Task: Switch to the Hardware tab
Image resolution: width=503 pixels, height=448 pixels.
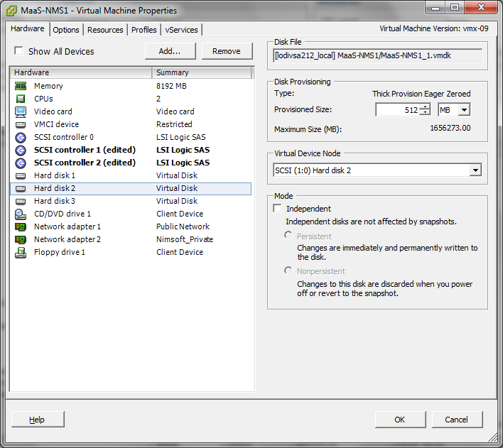Action: coord(28,28)
